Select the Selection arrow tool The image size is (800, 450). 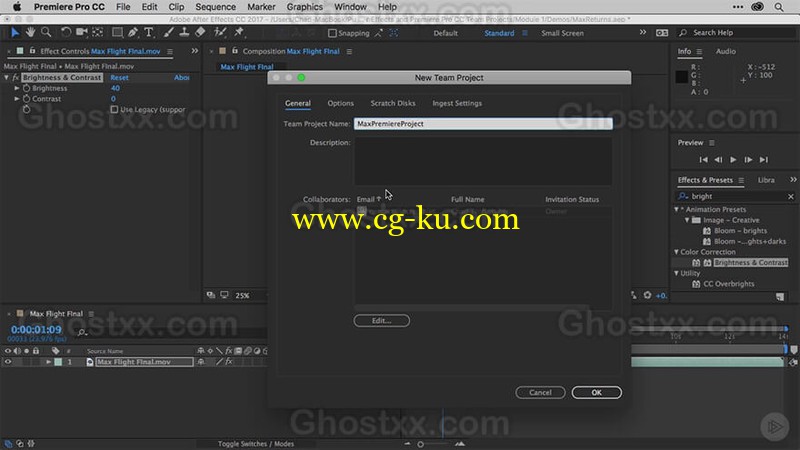(x=15, y=33)
